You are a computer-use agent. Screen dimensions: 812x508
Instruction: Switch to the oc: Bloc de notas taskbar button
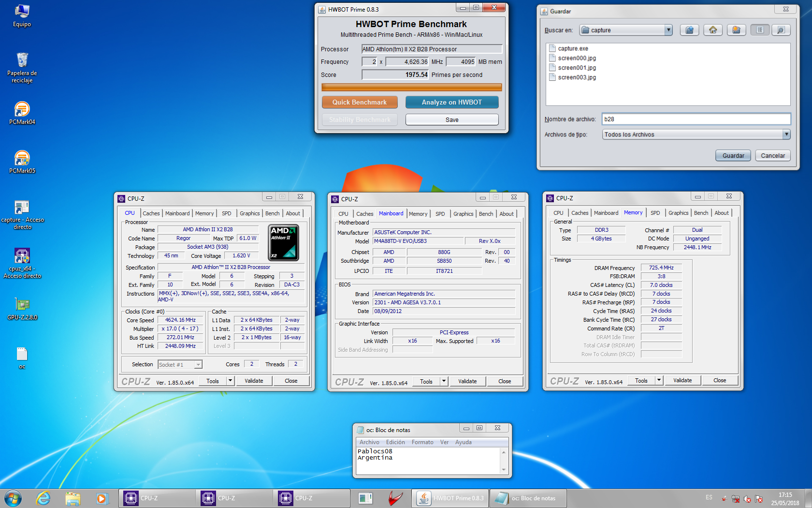pyautogui.click(x=528, y=498)
